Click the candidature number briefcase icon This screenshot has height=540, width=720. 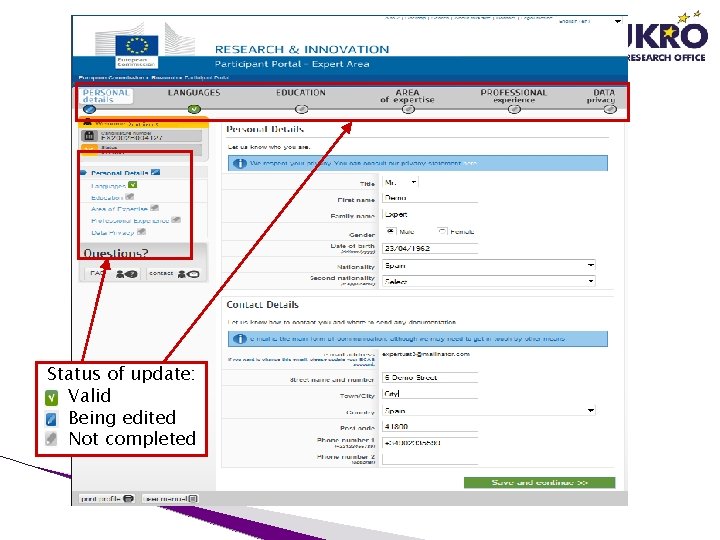[90, 135]
